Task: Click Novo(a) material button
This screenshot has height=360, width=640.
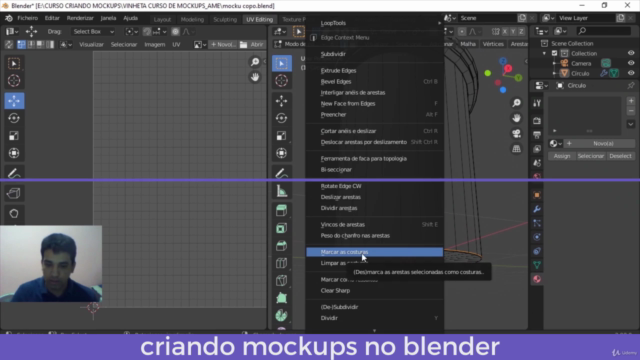Action: click(x=600, y=144)
